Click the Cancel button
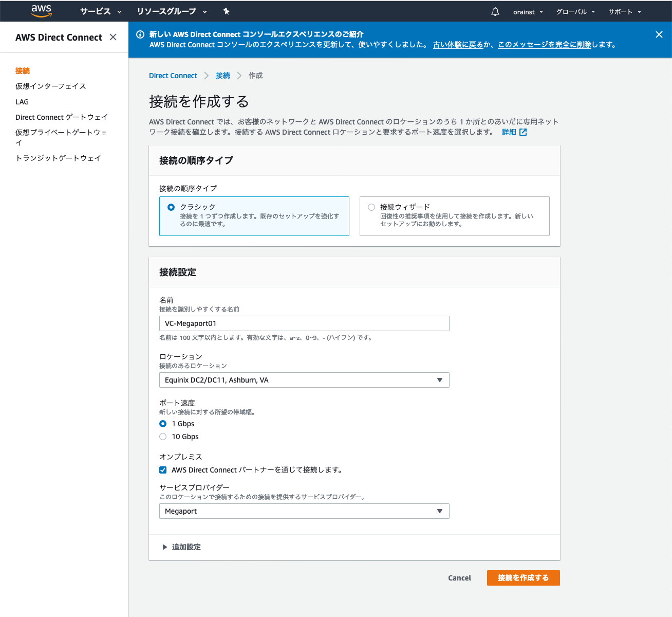 [459, 578]
